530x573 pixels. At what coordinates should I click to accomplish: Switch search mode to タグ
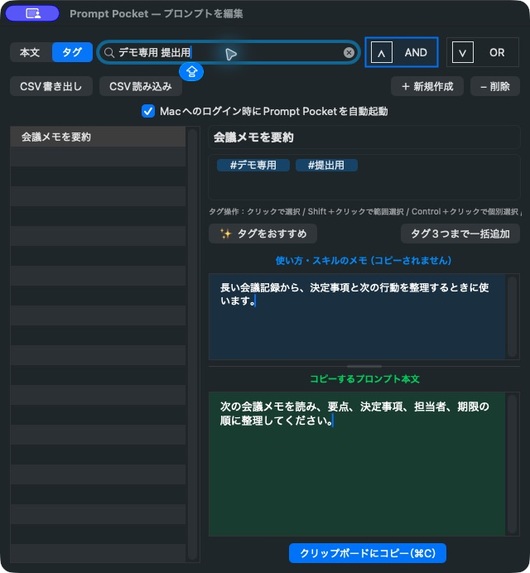pyautogui.click(x=72, y=52)
